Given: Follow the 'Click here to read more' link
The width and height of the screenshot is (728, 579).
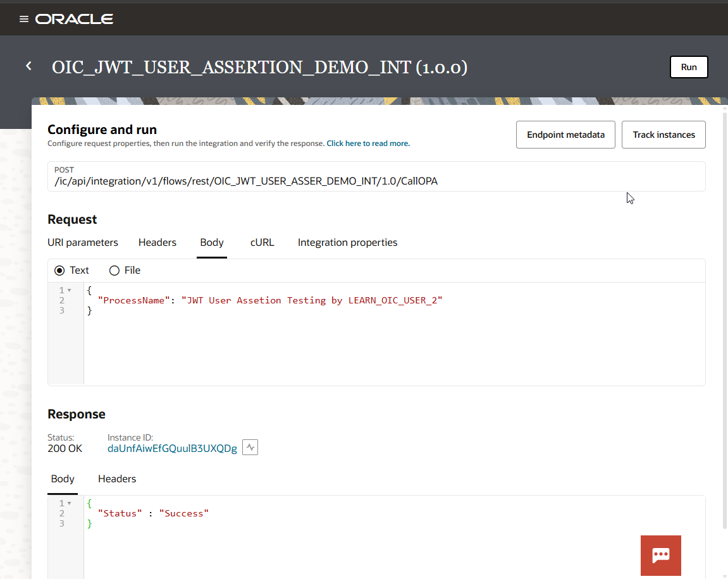Looking at the screenshot, I should point(368,143).
